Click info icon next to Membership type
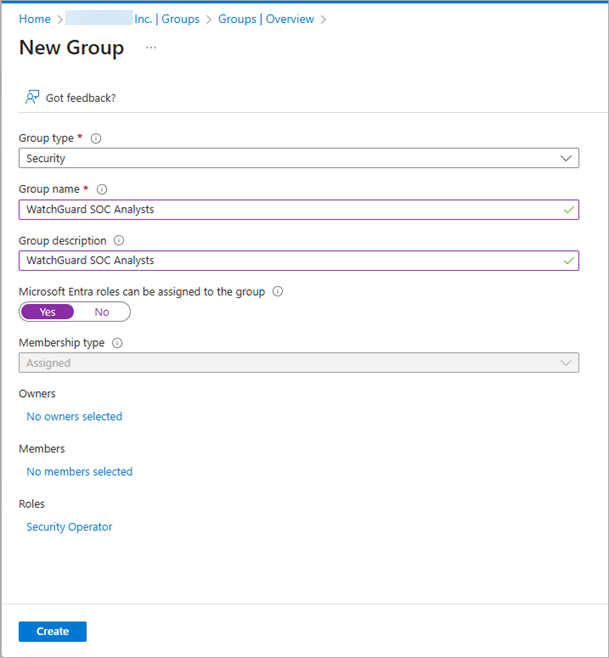Viewport: 609px width, 658px height. 117,343
